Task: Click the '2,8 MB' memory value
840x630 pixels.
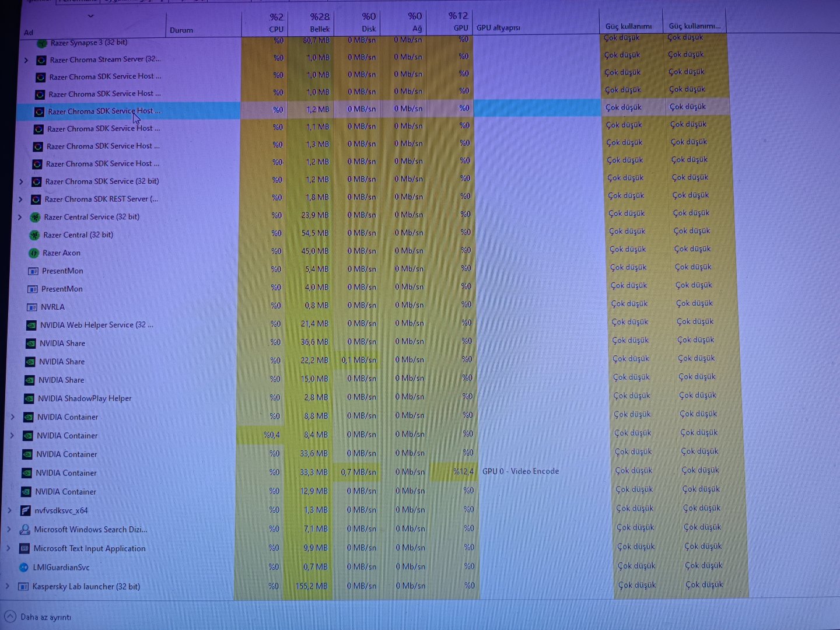Action: (317, 397)
